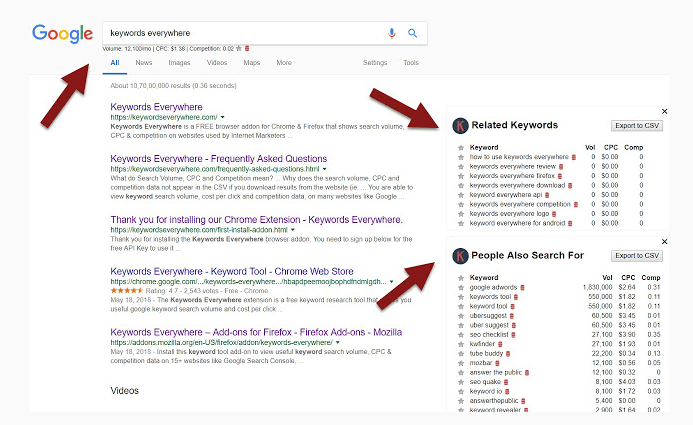Viewport: 693px width, 425px height.
Task: Open dropdown arrow beside keywordseverywhere.com URL
Action: 222,118
